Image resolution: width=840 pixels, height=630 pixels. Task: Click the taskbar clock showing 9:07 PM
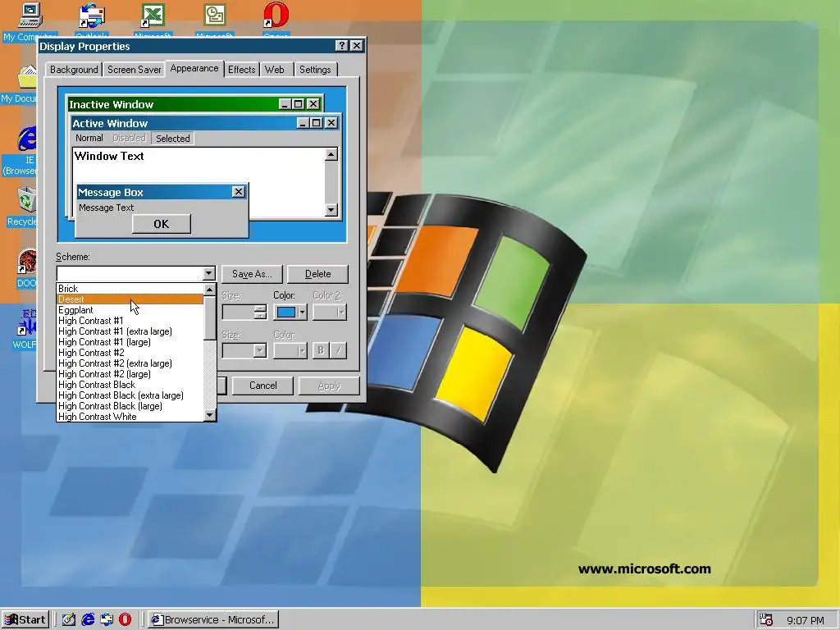pyautogui.click(x=805, y=620)
